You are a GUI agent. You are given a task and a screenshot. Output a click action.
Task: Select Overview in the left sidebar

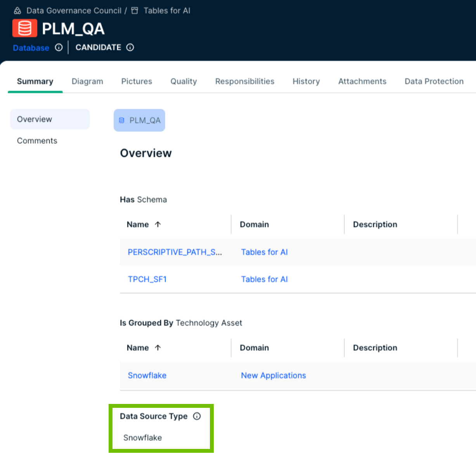pos(35,119)
